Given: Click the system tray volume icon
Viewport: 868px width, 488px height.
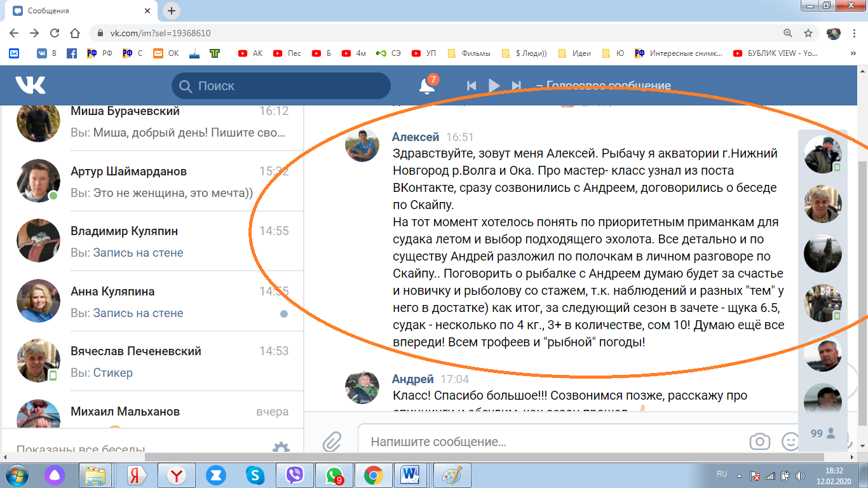Looking at the screenshot, I should [x=799, y=475].
